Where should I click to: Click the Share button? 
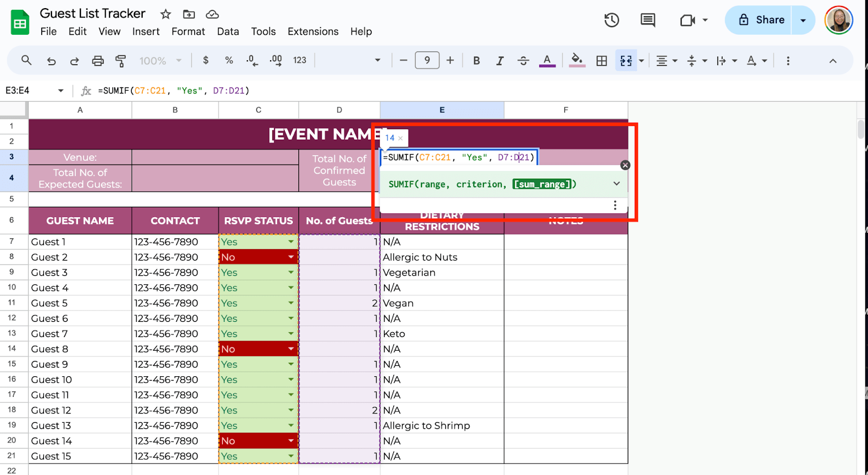759,20
